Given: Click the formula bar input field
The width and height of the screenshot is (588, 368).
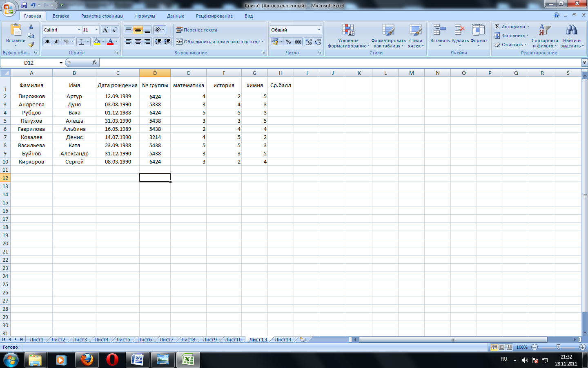Looking at the screenshot, I should pos(341,63).
